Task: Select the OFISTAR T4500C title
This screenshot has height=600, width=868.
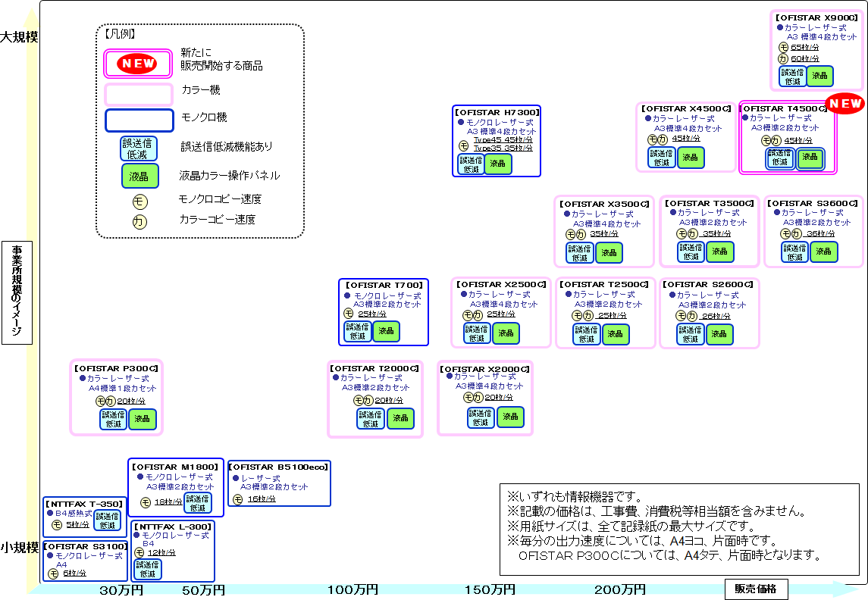Action: 784,109
